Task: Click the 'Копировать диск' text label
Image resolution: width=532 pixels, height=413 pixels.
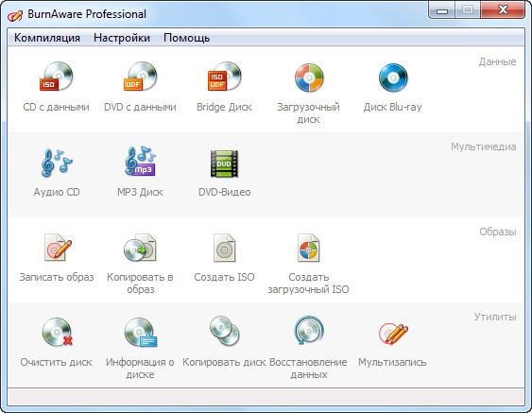Action: click(x=224, y=362)
